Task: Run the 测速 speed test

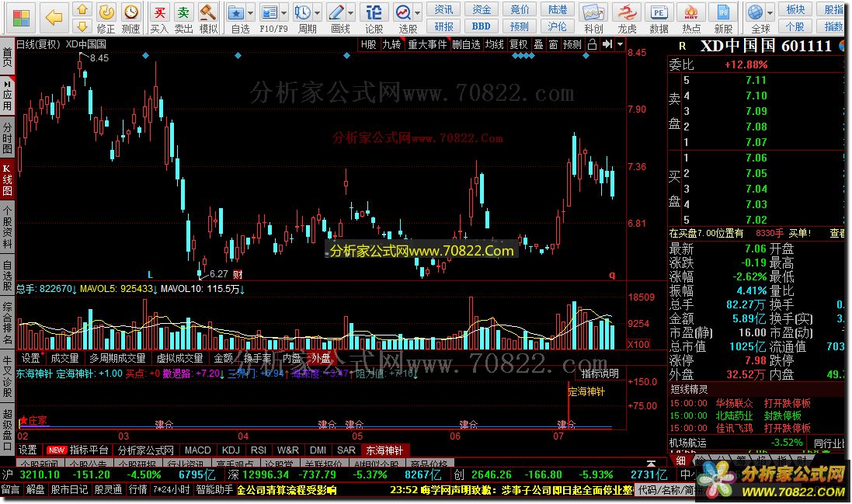Action: point(131,19)
